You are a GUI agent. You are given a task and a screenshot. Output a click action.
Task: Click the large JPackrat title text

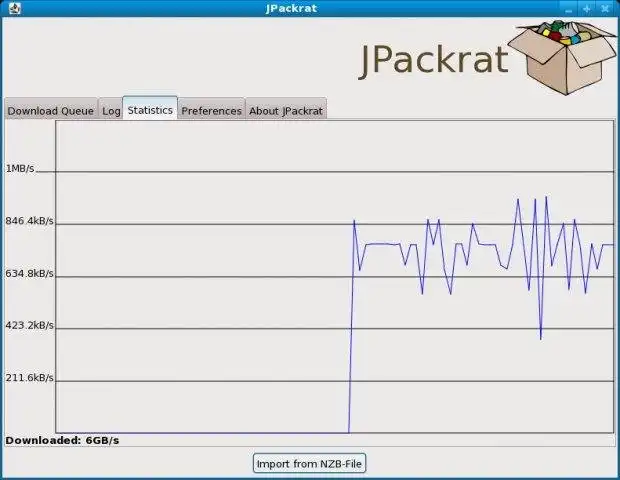pyautogui.click(x=434, y=60)
